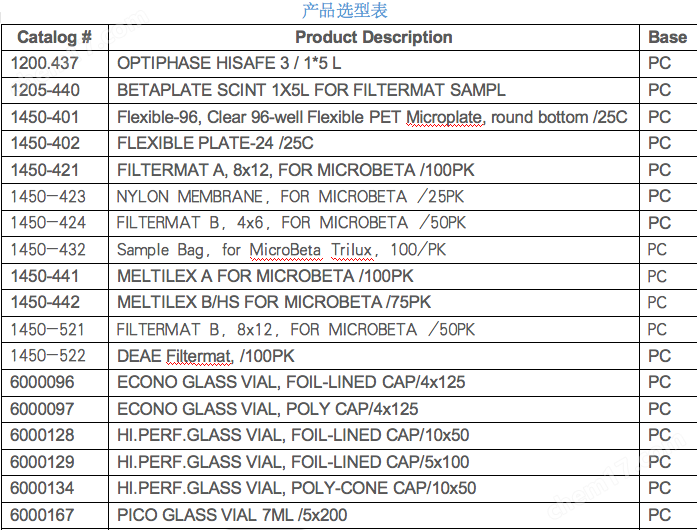Select the NYLON MEMBRANE description cell
Image resolution: width=697 pixels, height=530 pixels.
(374, 197)
